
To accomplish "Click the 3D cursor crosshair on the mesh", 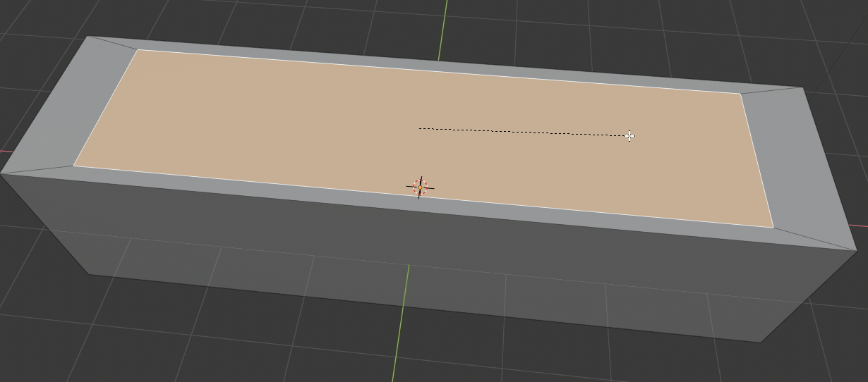I will point(420,187).
